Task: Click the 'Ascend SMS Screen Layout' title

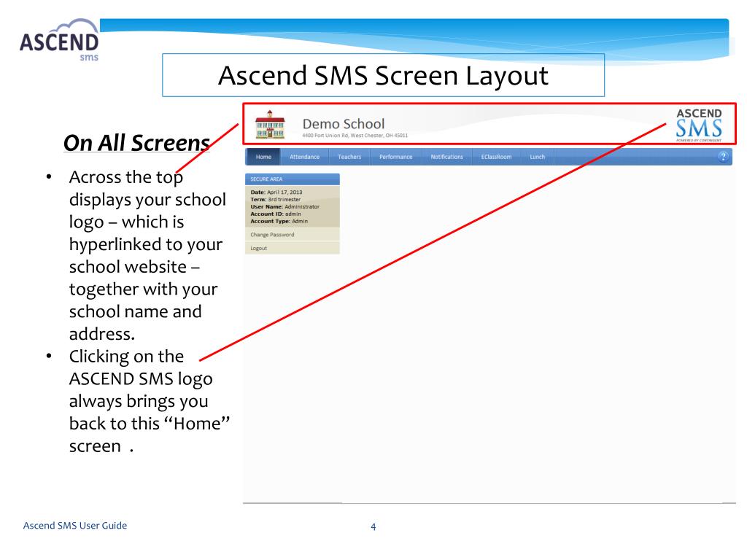Action: 383,75
